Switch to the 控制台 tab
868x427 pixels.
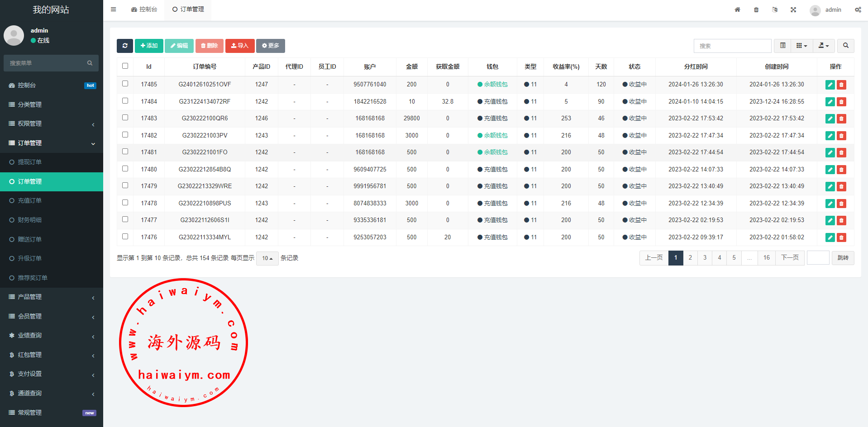click(x=144, y=9)
